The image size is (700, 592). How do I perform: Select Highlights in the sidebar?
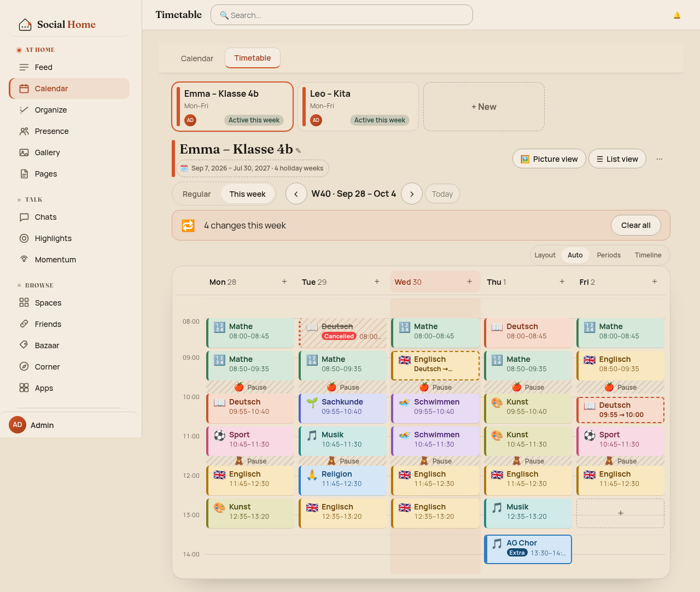[x=69, y=238]
